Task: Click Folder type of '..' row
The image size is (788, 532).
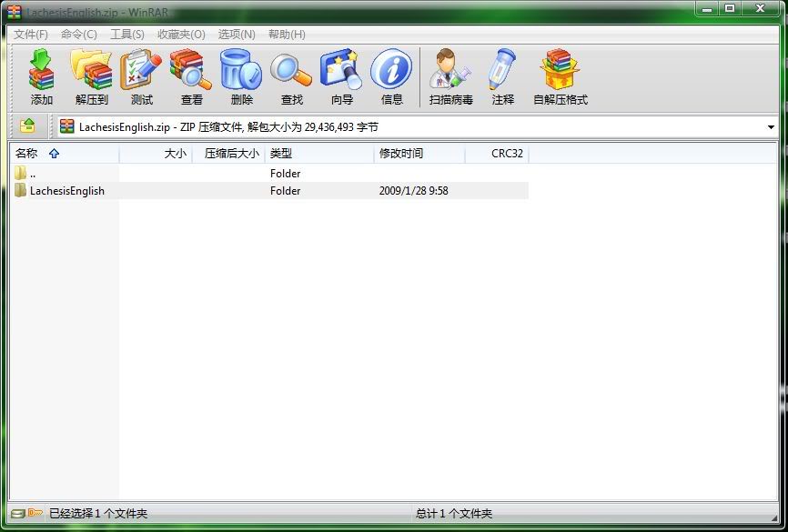Action: [286, 174]
